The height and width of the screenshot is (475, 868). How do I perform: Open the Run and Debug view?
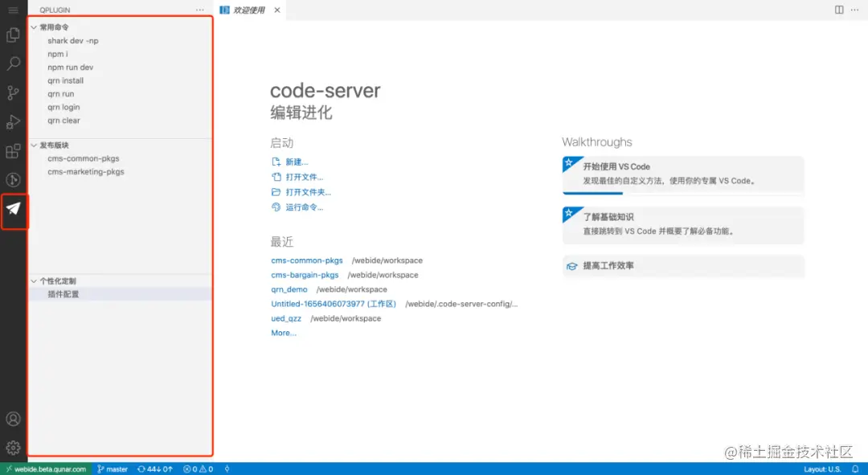point(13,122)
